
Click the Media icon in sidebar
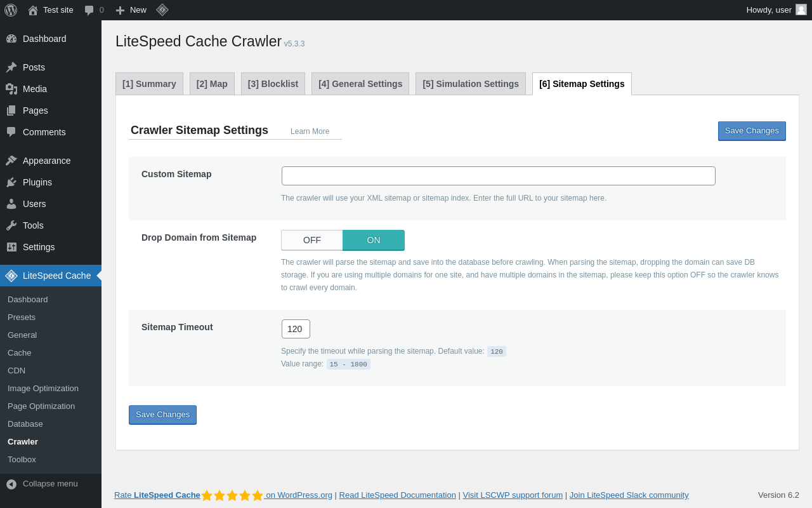tap(11, 89)
